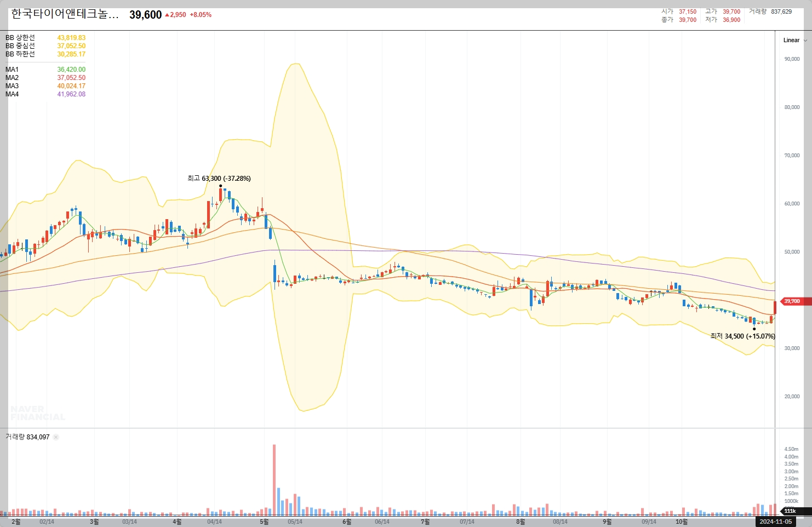Click the 90,000 price axis label
Image resolution: width=812 pixels, height=527 pixels.
pyautogui.click(x=792, y=59)
